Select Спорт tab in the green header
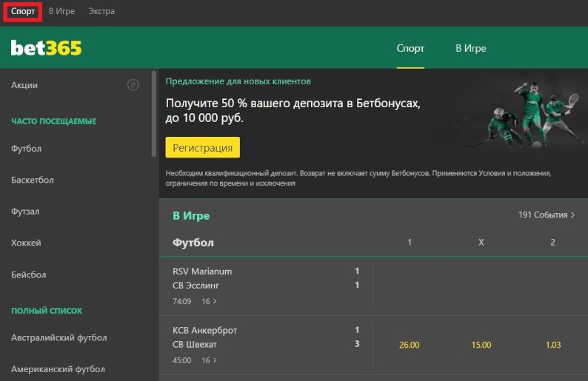 [x=410, y=48]
